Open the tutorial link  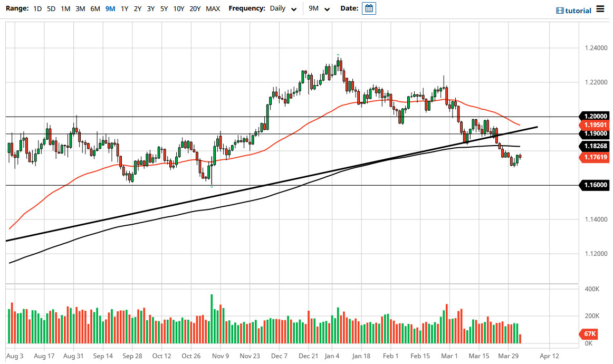578,11
